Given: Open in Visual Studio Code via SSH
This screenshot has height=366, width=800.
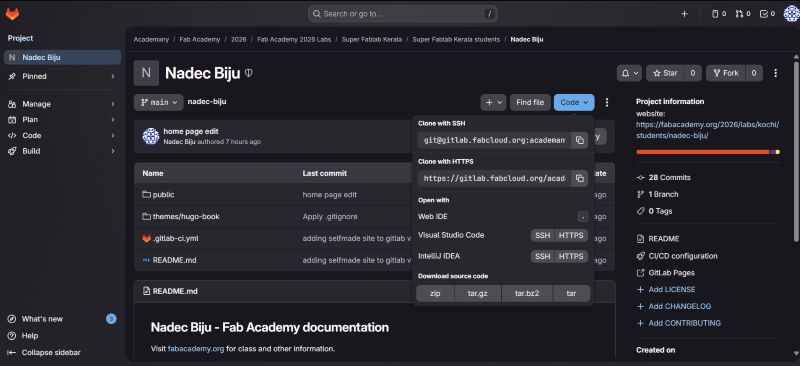Looking at the screenshot, I should 542,235.
